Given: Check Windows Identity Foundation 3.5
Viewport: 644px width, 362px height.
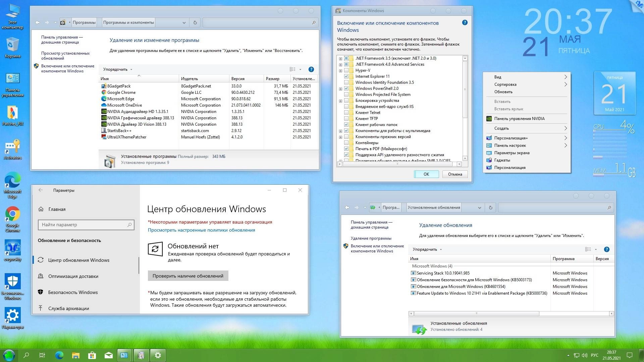Looking at the screenshot, I should [x=346, y=82].
